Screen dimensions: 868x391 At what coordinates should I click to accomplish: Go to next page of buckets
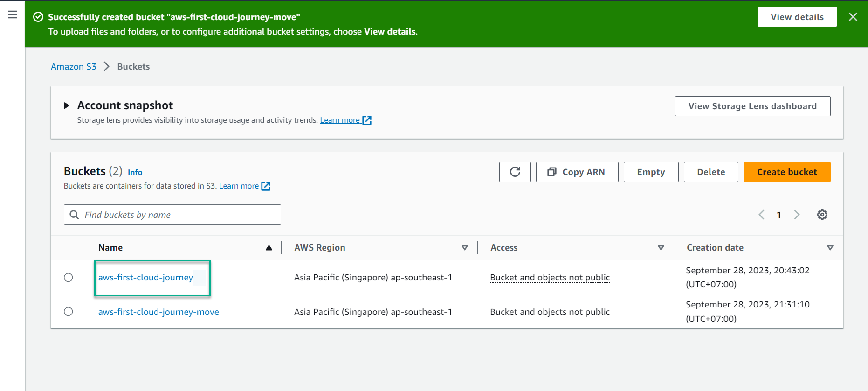click(x=797, y=215)
